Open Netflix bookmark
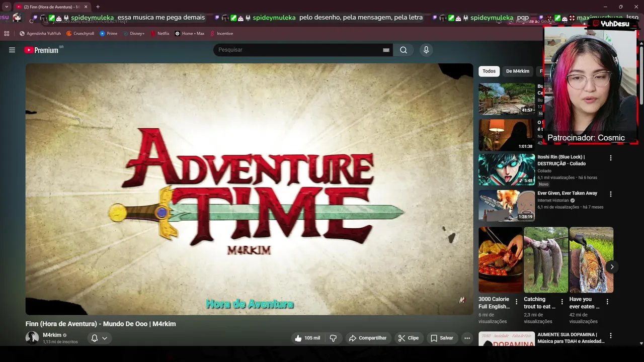Viewport: 644px width, 362px height. 160,34
